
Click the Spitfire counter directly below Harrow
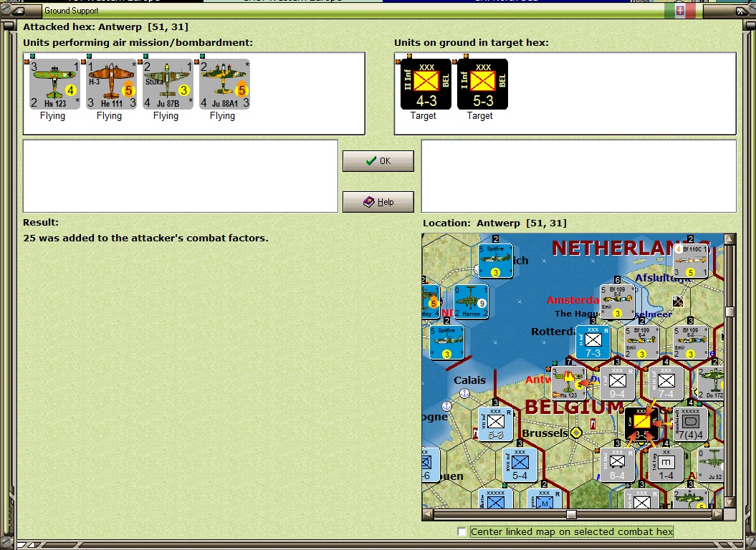pyautogui.click(x=447, y=342)
